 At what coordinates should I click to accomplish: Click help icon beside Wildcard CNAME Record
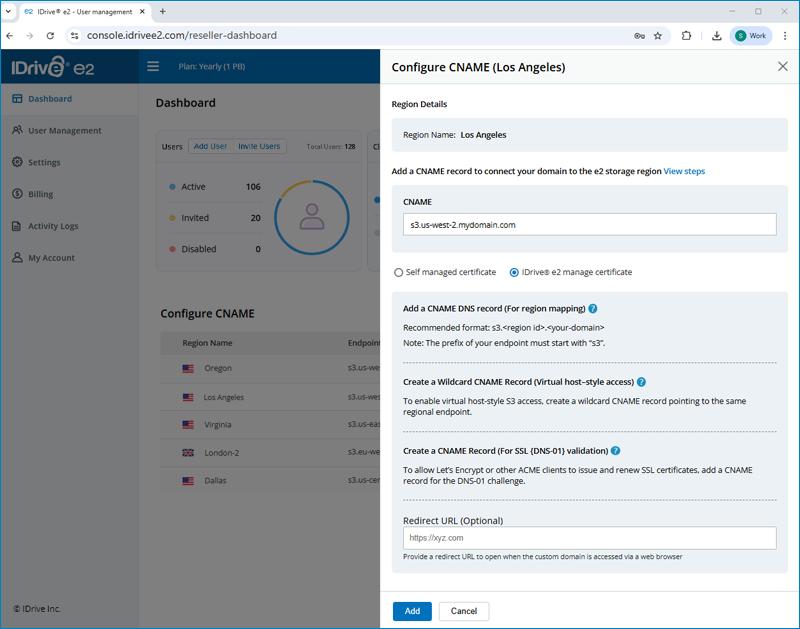641,382
